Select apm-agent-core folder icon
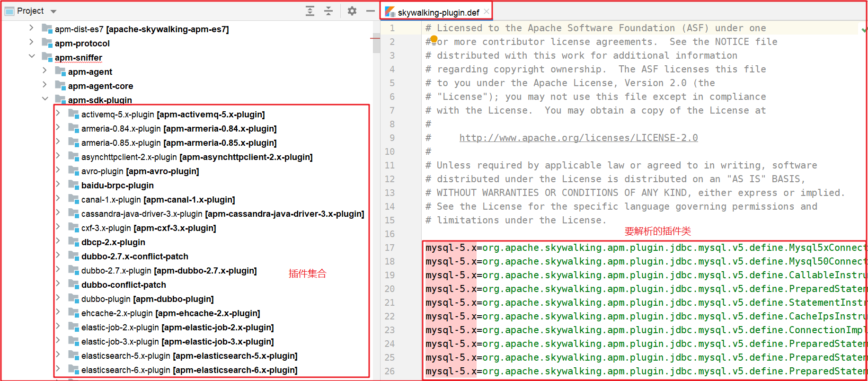The image size is (868, 381). (x=60, y=85)
